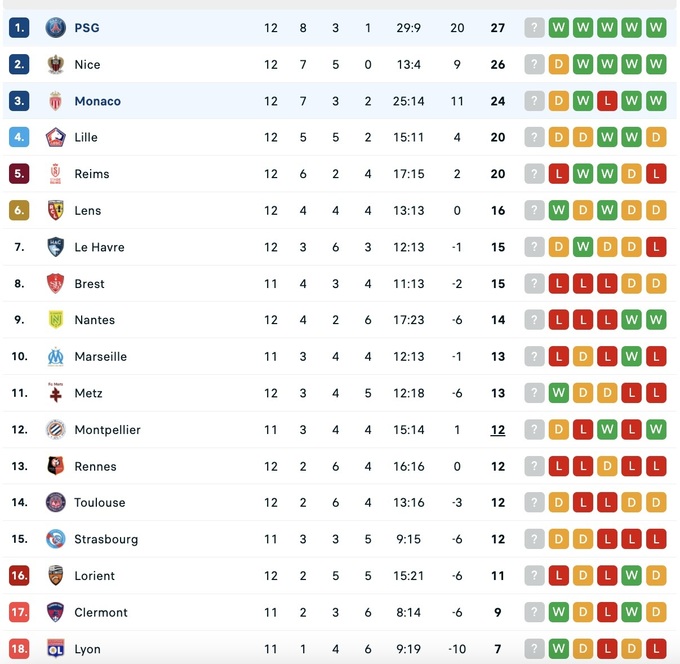Click the Nice club crest icon
Screen dimensions: 680x664
[55, 65]
